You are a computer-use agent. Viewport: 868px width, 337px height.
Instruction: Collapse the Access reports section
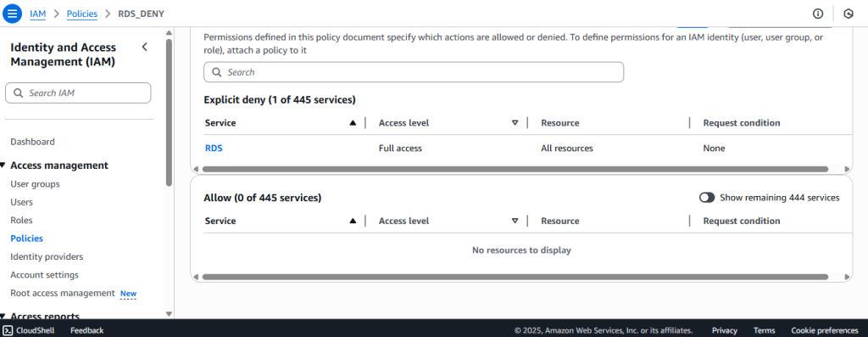[x=3, y=317]
